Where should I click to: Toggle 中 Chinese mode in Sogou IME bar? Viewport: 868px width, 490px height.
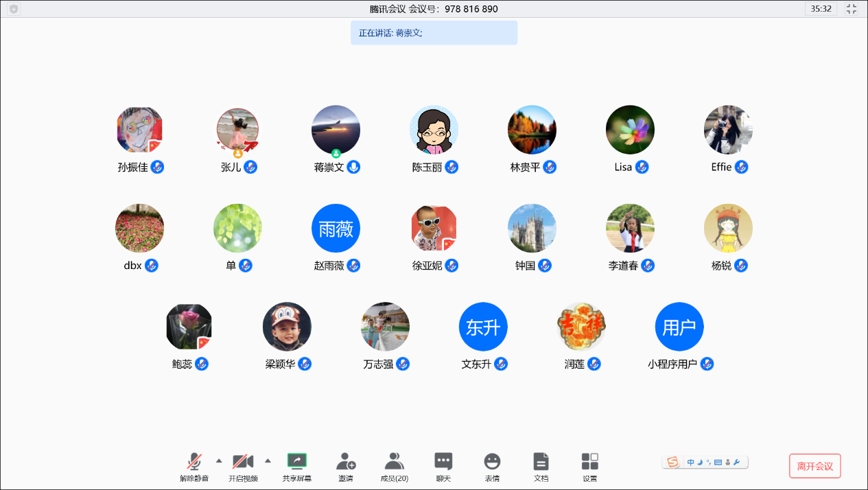(691, 463)
